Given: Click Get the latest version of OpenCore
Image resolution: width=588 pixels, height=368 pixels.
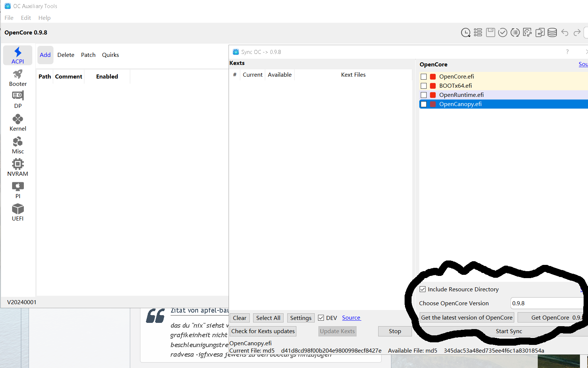Looking at the screenshot, I should tap(467, 317).
